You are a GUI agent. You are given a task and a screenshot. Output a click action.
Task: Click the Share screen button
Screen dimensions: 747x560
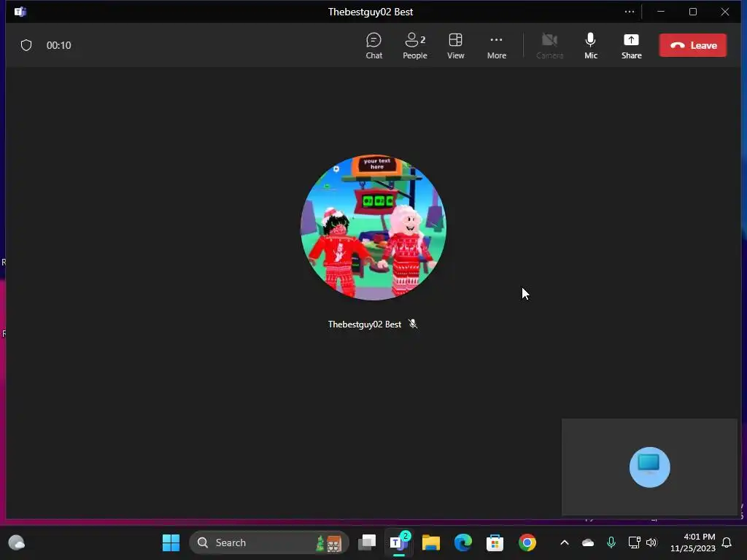click(631, 46)
